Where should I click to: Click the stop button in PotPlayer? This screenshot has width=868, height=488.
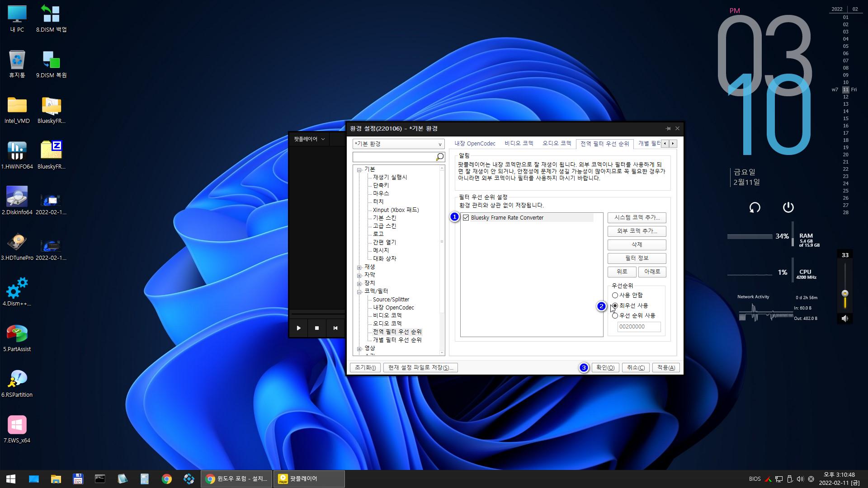(x=317, y=328)
